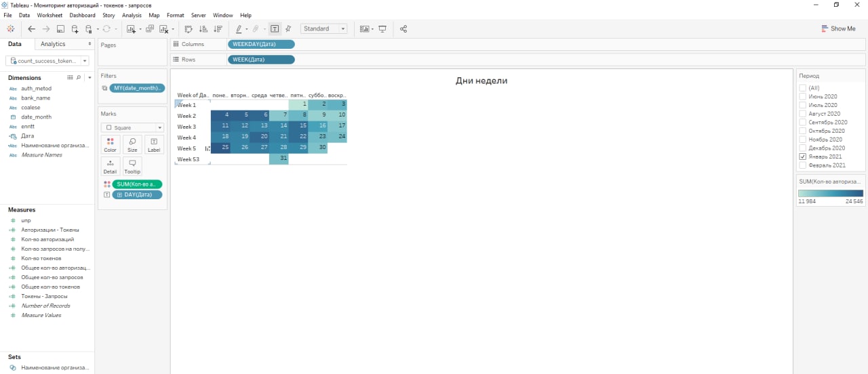This screenshot has height=374, width=868.
Task: Open the clear sheet dropdown arrow
Action: pyautogui.click(x=174, y=29)
